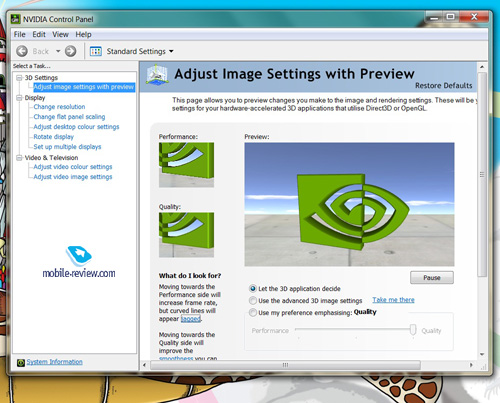
Task: Open Set up multiple displays task
Action: click(x=67, y=147)
